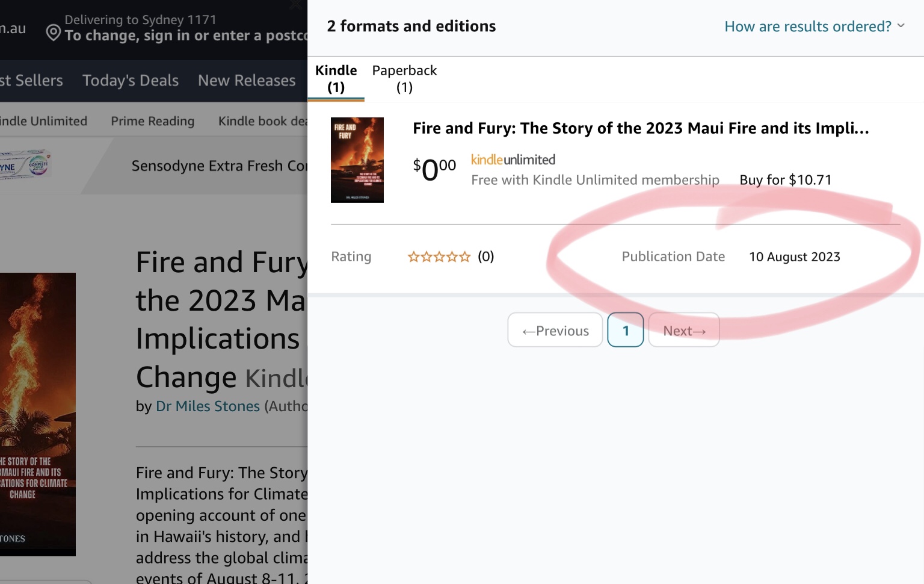Click Delivering to Sydney 1171 link
924x584 pixels.
(140, 20)
